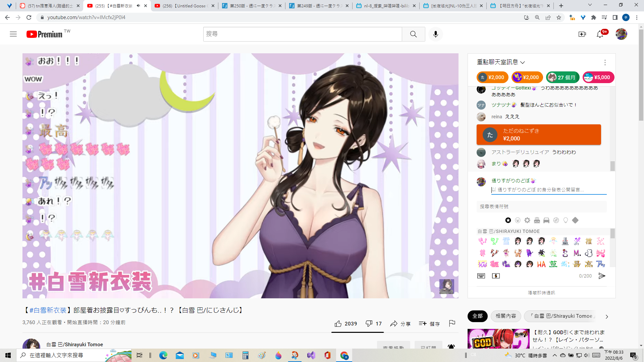
Task: Open the ¥5,000 Super Chat ticker
Action: pos(598,77)
